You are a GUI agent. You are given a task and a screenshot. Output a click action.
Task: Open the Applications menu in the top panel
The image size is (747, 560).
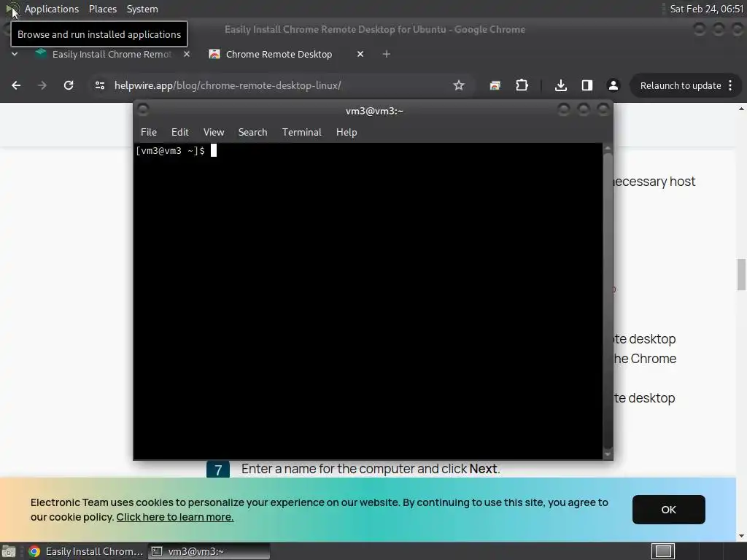coord(52,9)
